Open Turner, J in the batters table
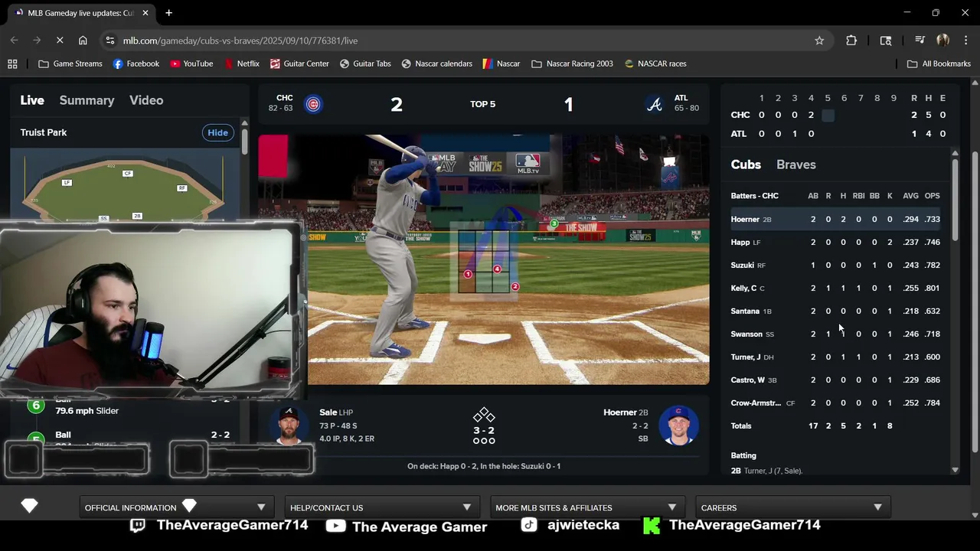Image resolution: width=980 pixels, height=551 pixels. point(745,357)
